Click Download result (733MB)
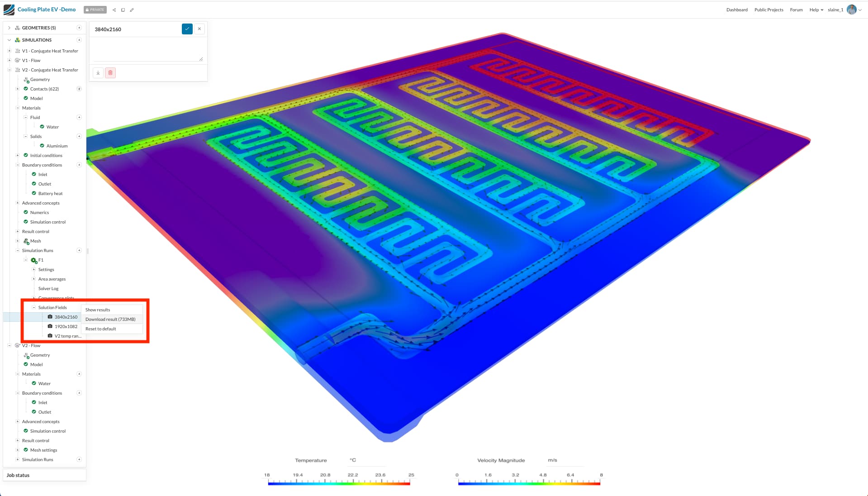The width and height of the screenshot is (868, 496). point(110,319)
